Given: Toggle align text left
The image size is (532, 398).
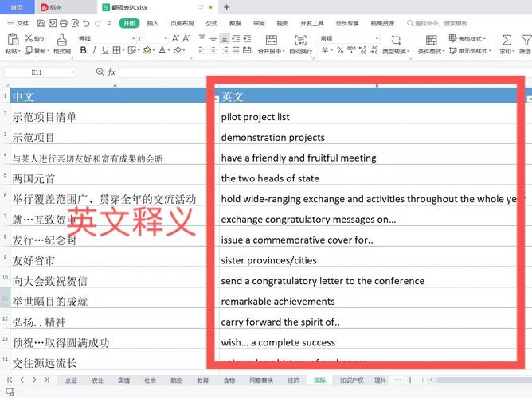Looking at the screenshot, I should [201, 50].
